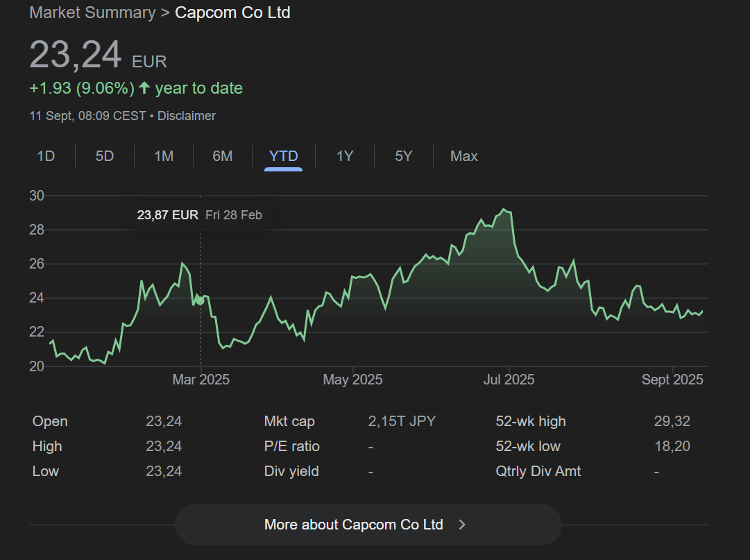Click the 30 y-axis label
The height and width of the screenshot is (560, 750).
(x=36, y=196)
